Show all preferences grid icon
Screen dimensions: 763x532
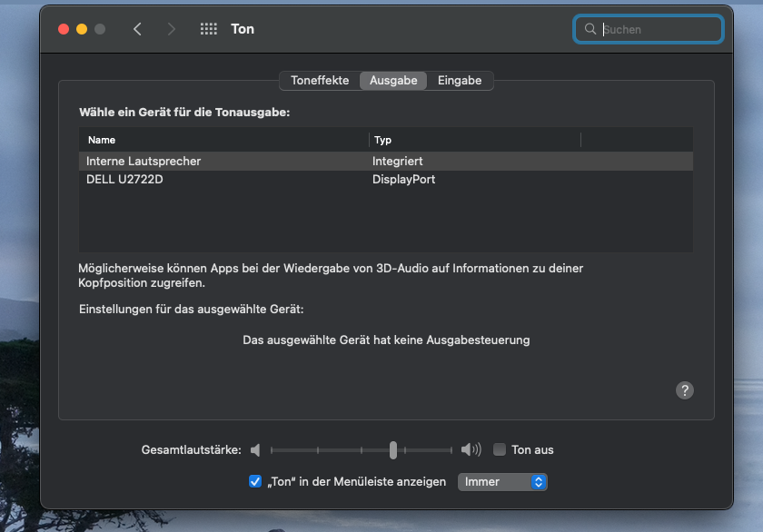(x=208, y=29)
